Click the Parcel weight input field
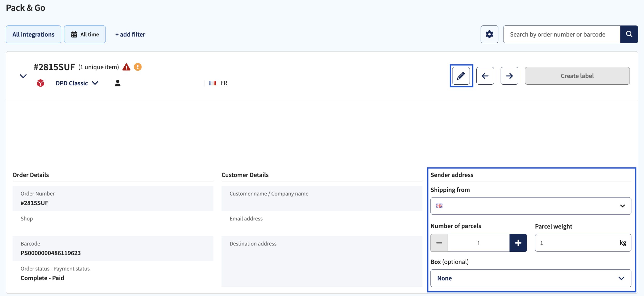 click(x=583, y=243)
